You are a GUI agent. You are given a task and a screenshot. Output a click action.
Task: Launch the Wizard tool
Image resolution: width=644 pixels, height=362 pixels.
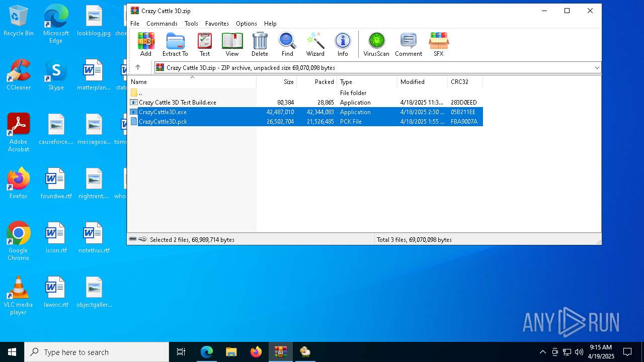[315, 44]
